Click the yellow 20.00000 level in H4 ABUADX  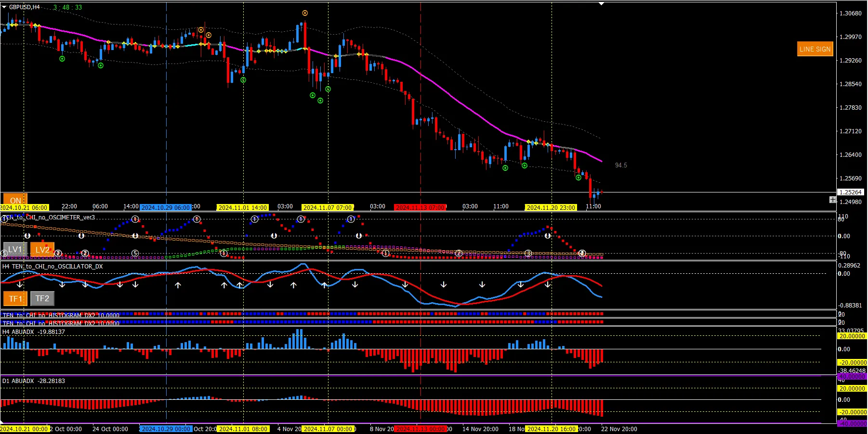point(852,336)
